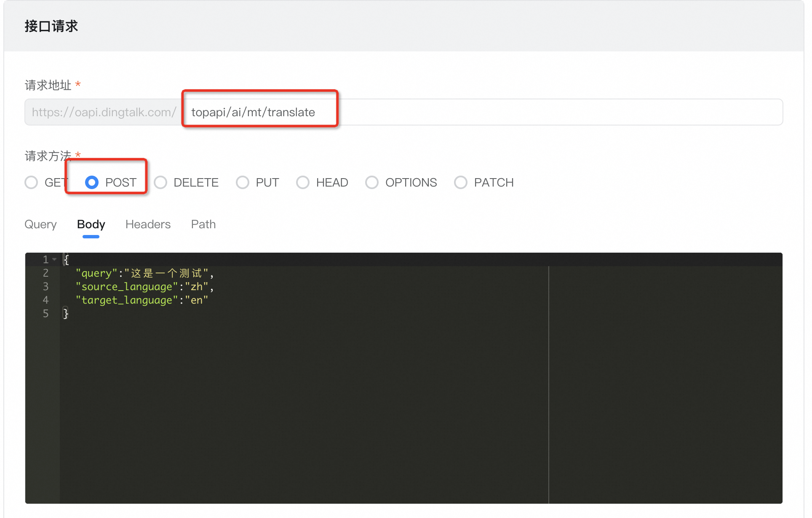Click the 接口请求 panel heading
Viewport: 812px width, 518px height.
[51, 26]
